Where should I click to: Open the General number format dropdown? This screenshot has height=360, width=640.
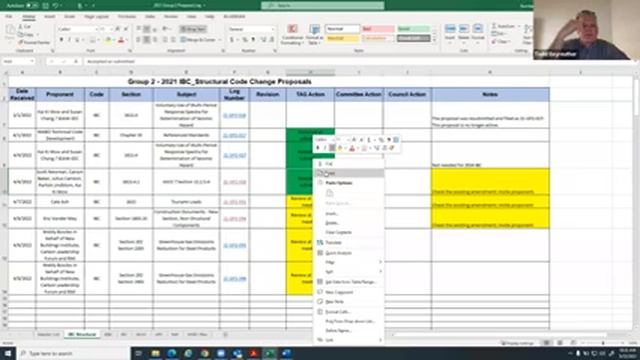[x=272, y=29]
